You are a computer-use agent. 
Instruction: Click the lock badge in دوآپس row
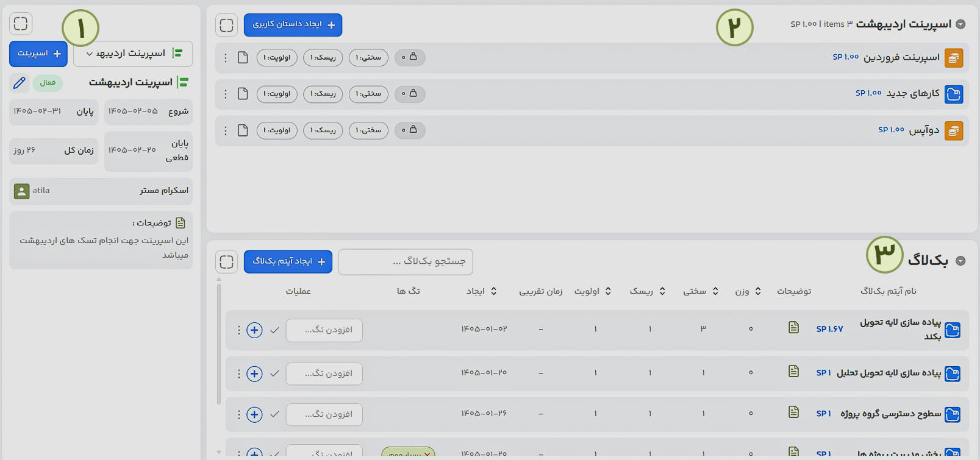click(410, 130)
